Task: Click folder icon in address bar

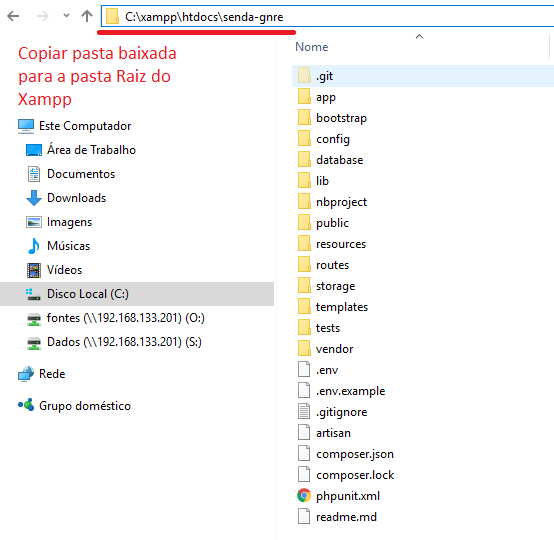Action: (x=112, y=16)
